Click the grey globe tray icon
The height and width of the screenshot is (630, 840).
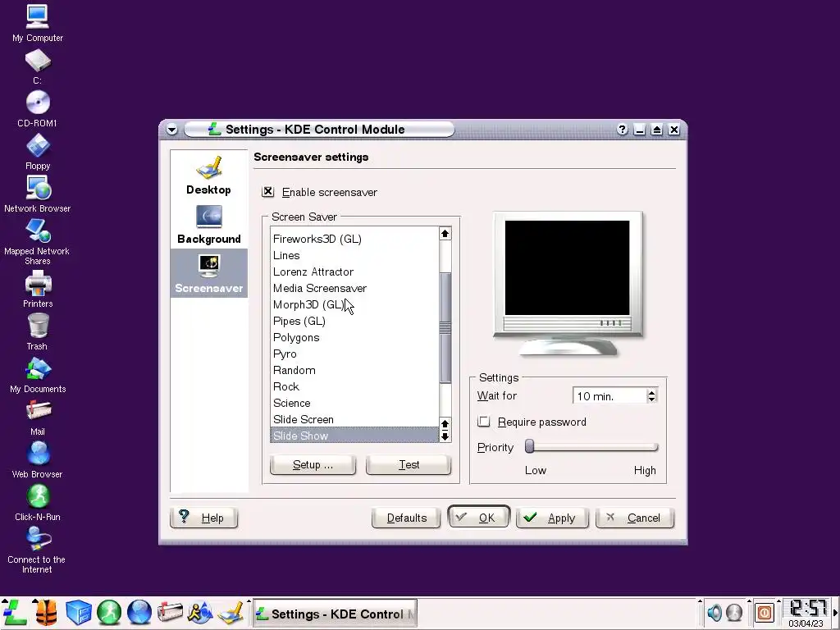[734, 612]
